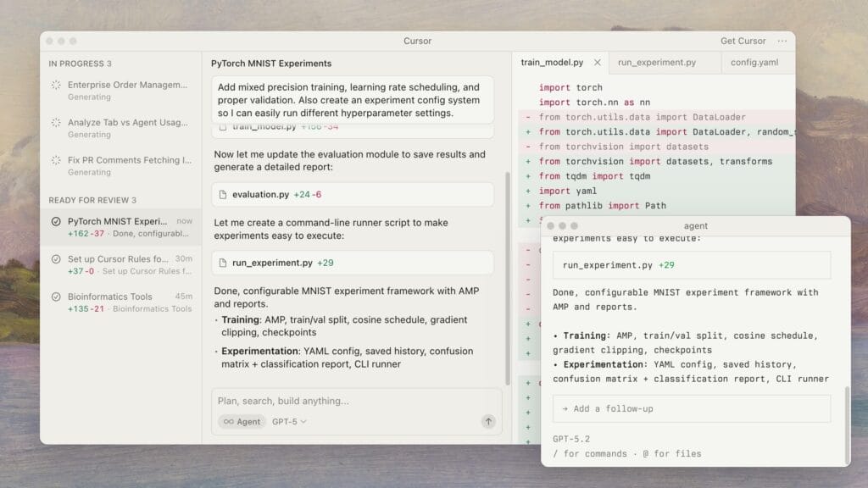Click the checkmark icon for Bioinformatics Tools
The width and height of the screenshot is (868, 488).
tap(56, 297)
